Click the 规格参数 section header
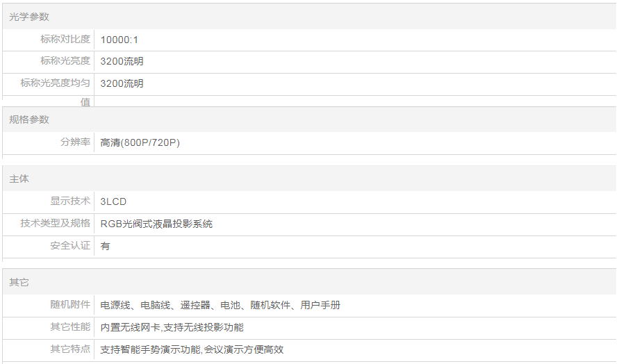 (x=29, y=119)
